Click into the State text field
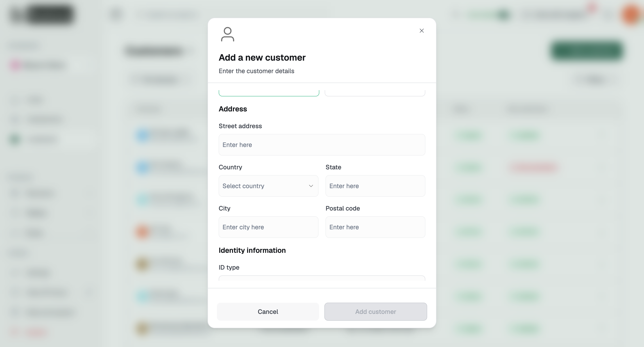Screen dimensions: 644x347 (x=375, y=186)
